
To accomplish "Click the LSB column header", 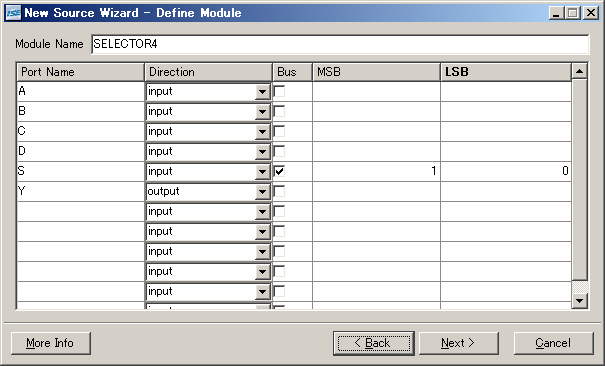I will pyautogui.click(x=506, y=72).
